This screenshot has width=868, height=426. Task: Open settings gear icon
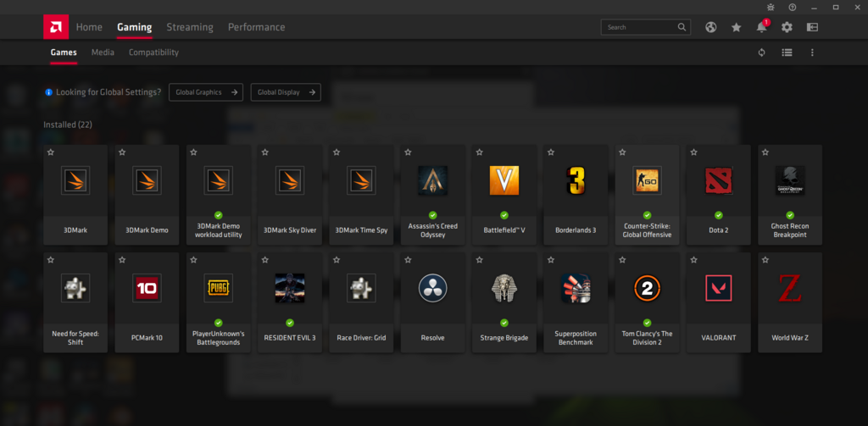pos(787,27)
